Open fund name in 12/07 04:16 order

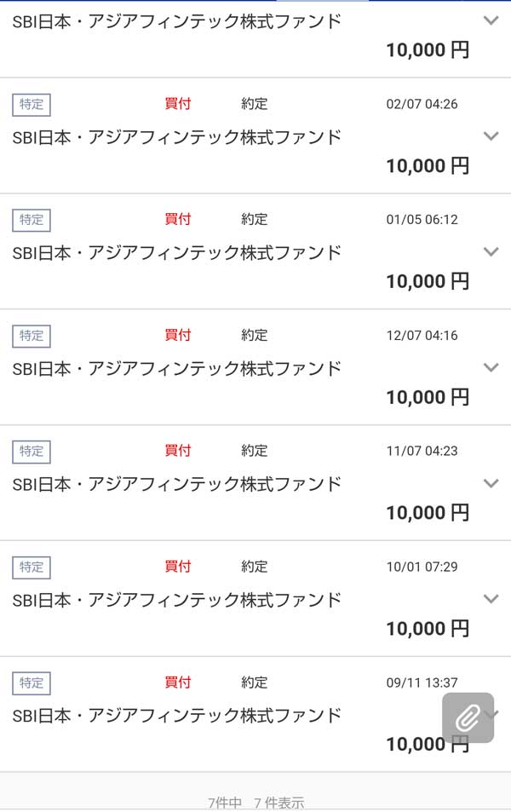tap(177, 369)
